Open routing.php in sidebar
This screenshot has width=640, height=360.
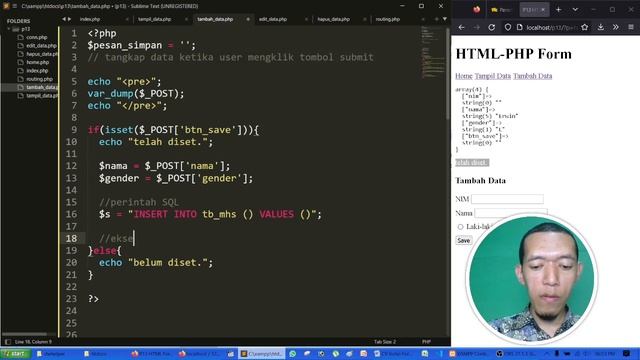point(39,79)
